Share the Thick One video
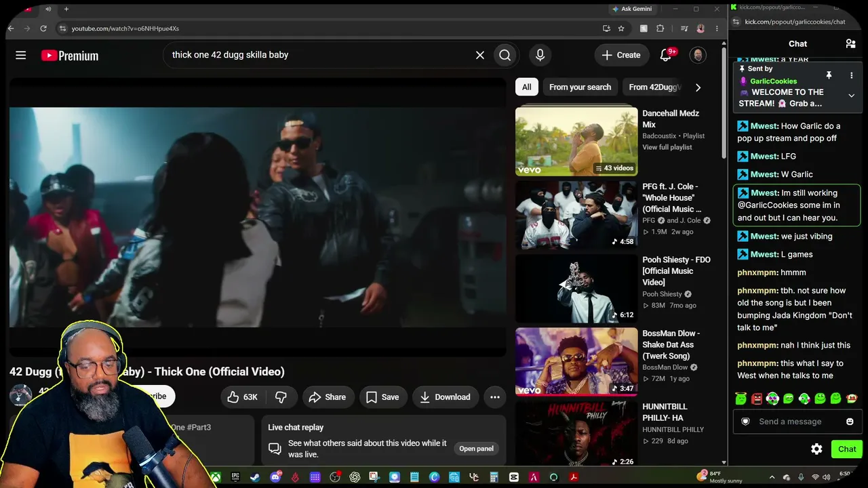The width and height of the screenshot is (868, 488). tap(328, 397)
